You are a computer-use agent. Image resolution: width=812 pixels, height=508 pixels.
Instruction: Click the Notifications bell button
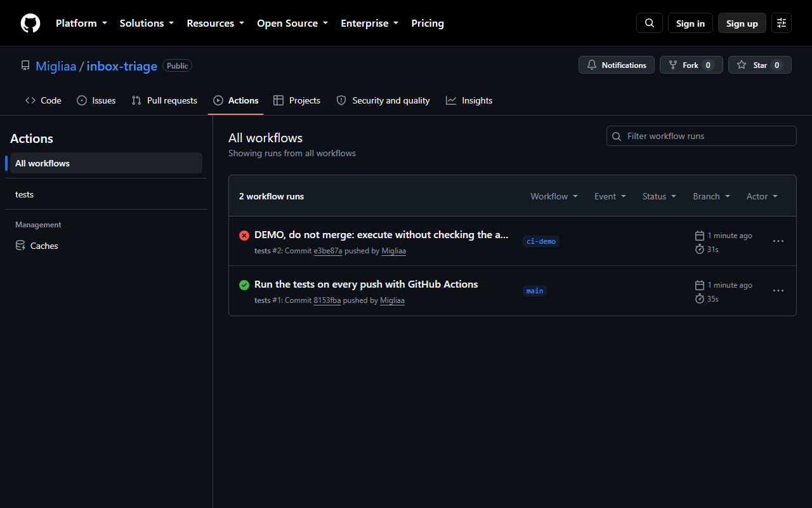tap(617, 65)
